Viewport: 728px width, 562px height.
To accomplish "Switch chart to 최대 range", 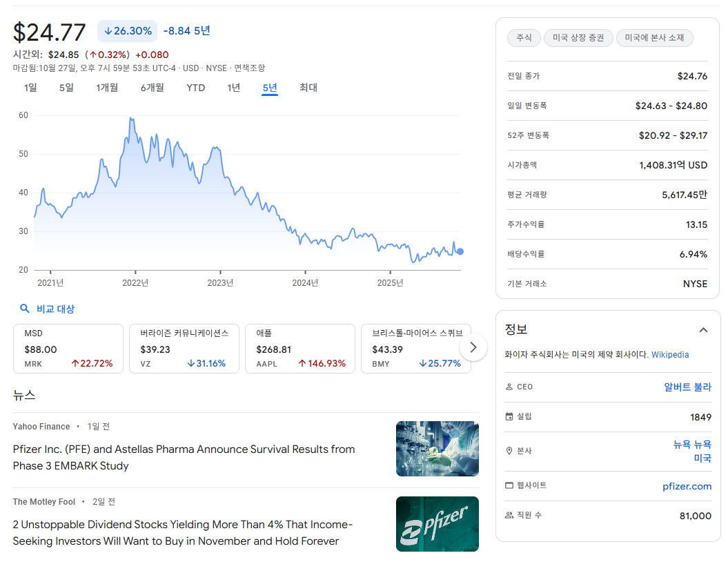I will click(308, 87).
